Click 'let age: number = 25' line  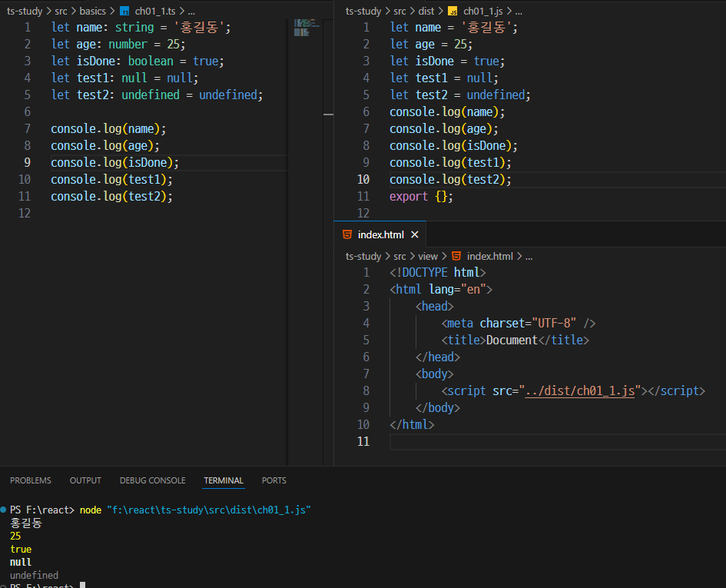click(x=118, y=44)
